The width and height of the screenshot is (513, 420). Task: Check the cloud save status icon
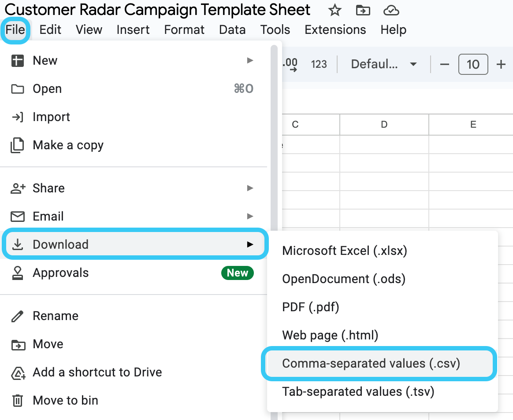[x=391, y=11]
